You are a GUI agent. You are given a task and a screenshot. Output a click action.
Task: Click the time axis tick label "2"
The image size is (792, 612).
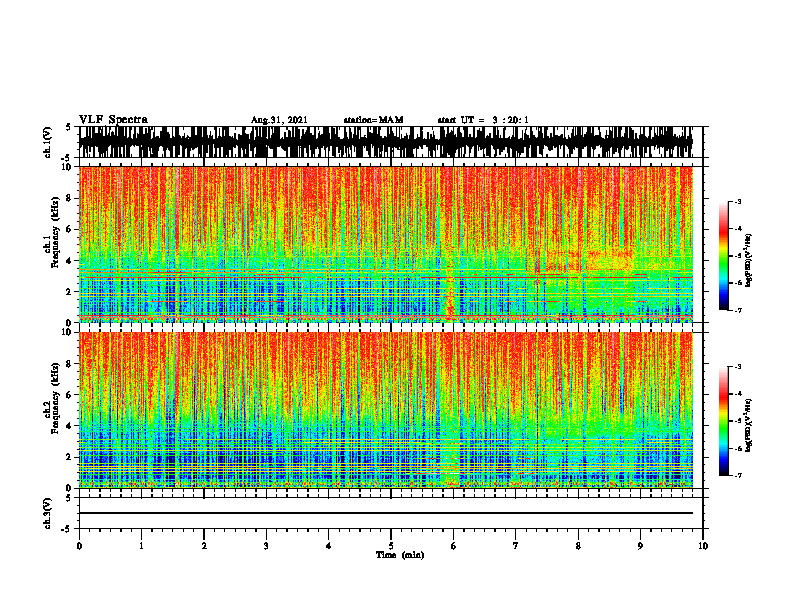tap(204, 546)
